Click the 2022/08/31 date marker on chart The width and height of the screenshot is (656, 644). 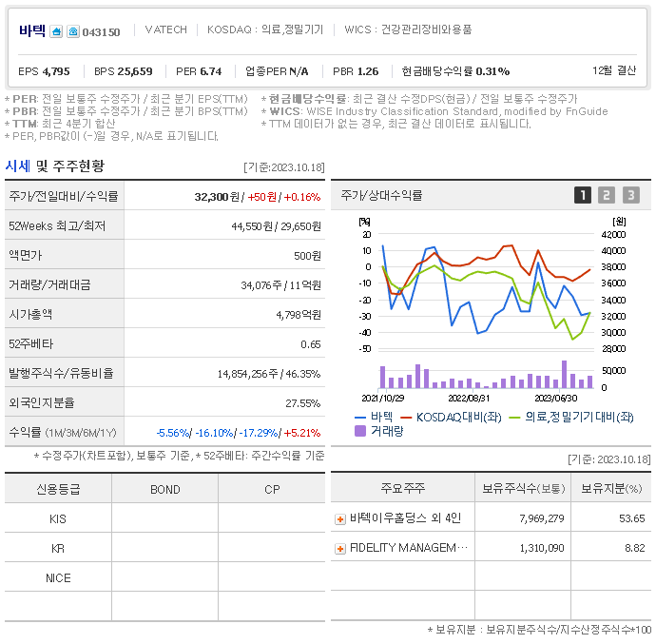tap(469, 398)
